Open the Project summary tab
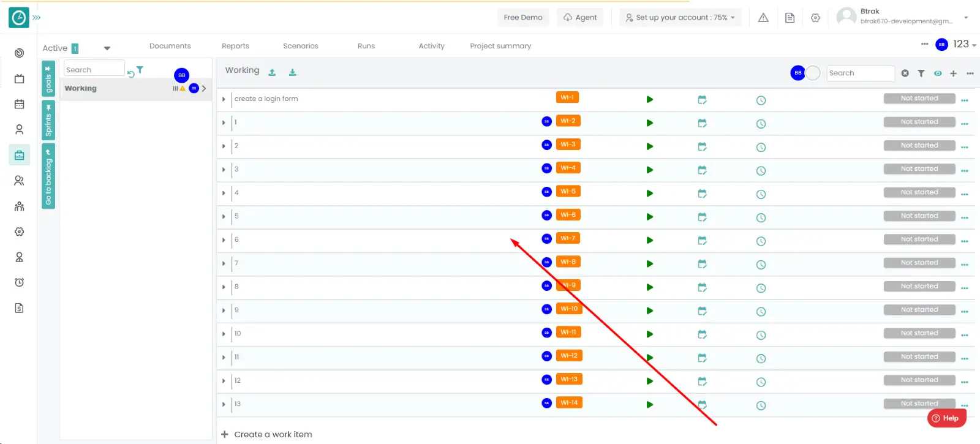980x444 pixels. [x=500, y=46]
